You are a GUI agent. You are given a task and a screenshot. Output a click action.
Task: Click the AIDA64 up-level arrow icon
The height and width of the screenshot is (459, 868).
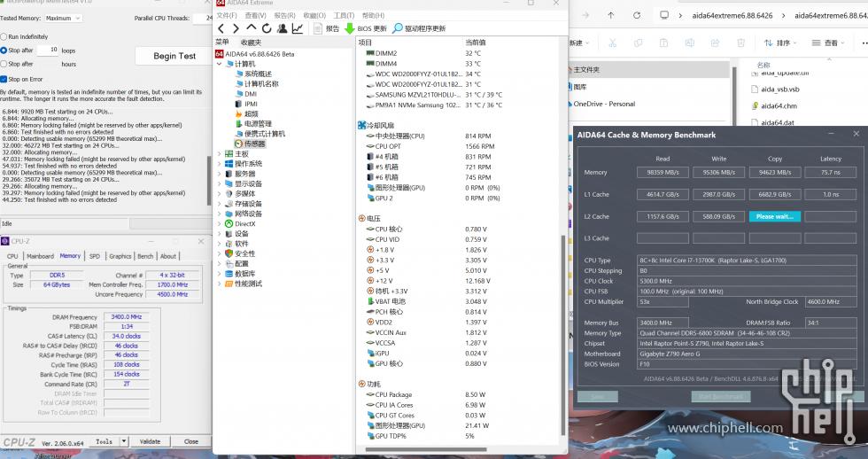click(x=252, y=27)
